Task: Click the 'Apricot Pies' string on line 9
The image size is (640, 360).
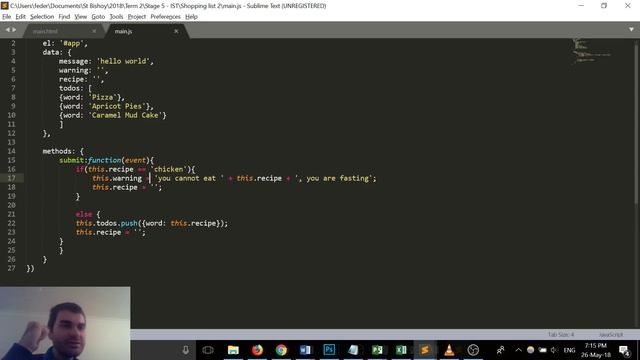Action: point(117,106)
